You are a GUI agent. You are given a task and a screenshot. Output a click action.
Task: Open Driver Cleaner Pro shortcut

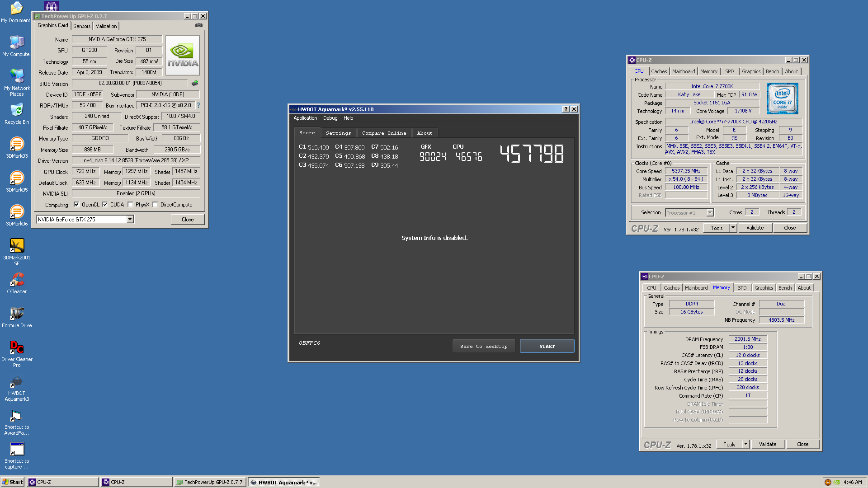click(x=17, y=354)
